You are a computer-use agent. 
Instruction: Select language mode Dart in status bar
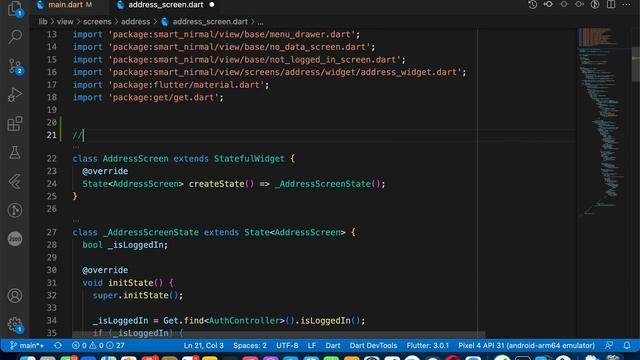[333, 345]
